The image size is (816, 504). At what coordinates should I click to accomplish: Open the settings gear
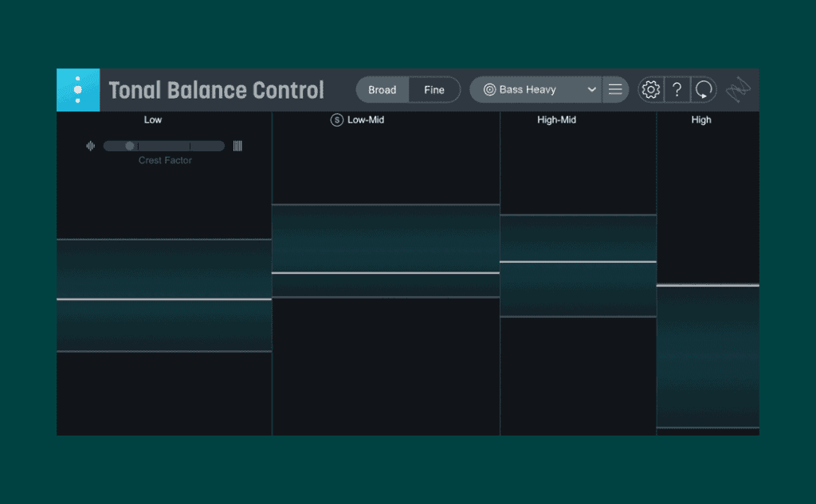(650, 90)
